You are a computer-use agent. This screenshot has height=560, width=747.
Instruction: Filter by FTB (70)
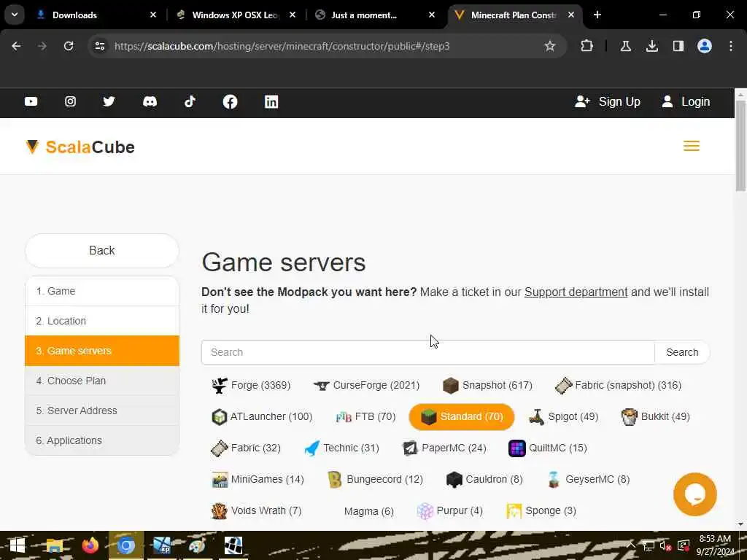365,416
